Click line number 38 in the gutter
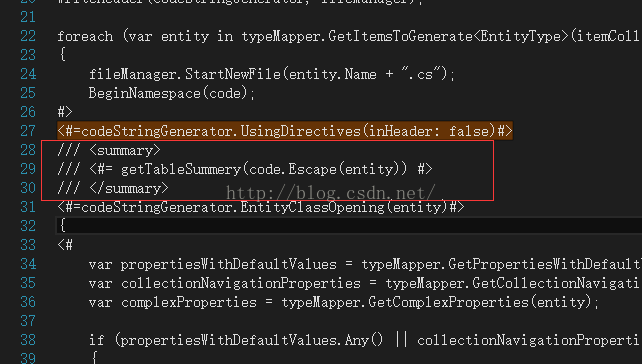The width and height of the screenshot is (642, 364). [x=28, y=340]
